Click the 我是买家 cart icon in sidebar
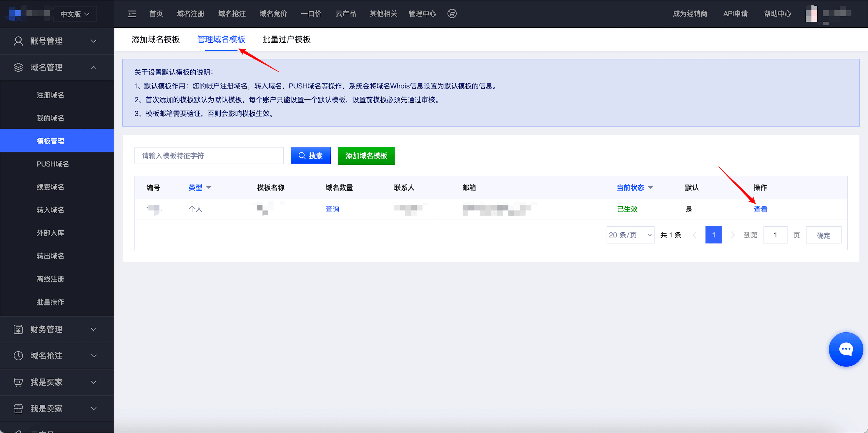 pyautogui.click(x=18, y=382)
